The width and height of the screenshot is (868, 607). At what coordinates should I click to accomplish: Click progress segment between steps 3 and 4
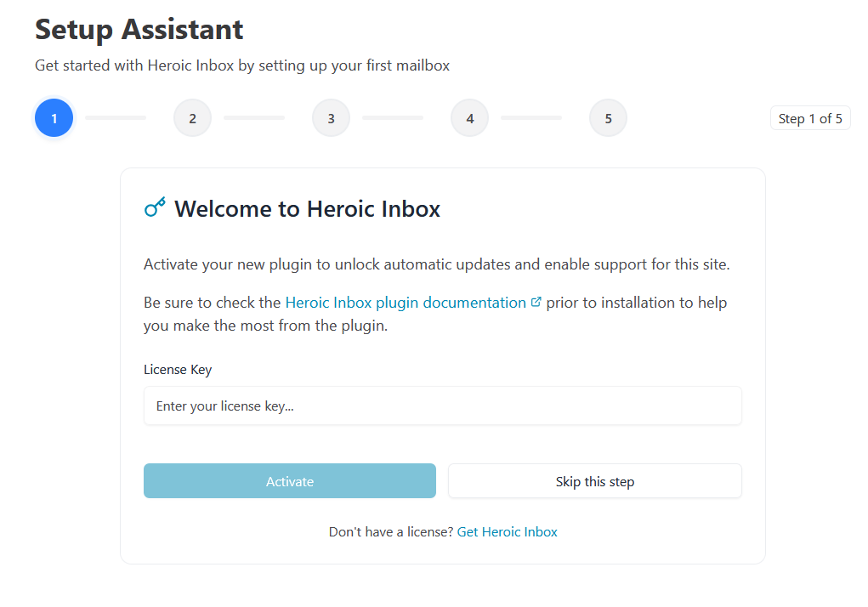tap(393, 118)
